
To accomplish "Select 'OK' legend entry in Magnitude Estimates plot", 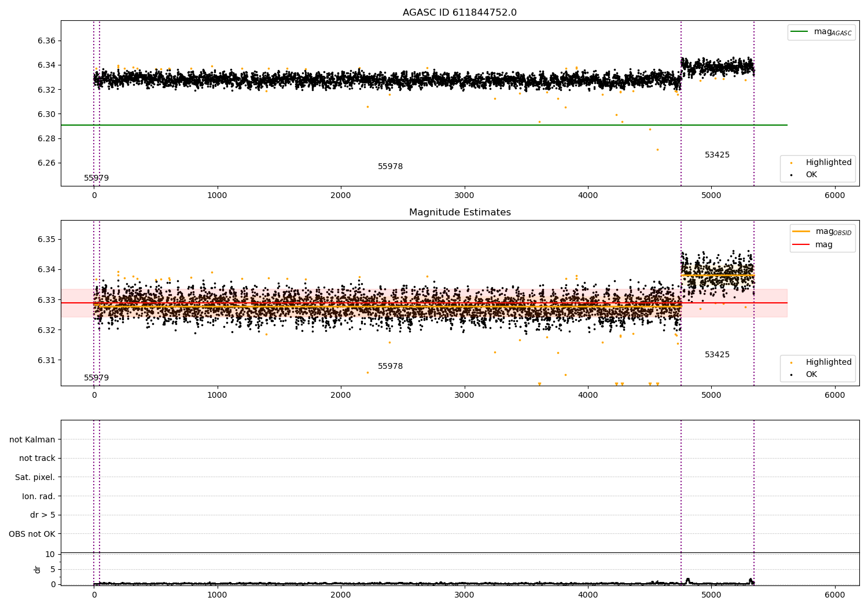I will (811, 374).
